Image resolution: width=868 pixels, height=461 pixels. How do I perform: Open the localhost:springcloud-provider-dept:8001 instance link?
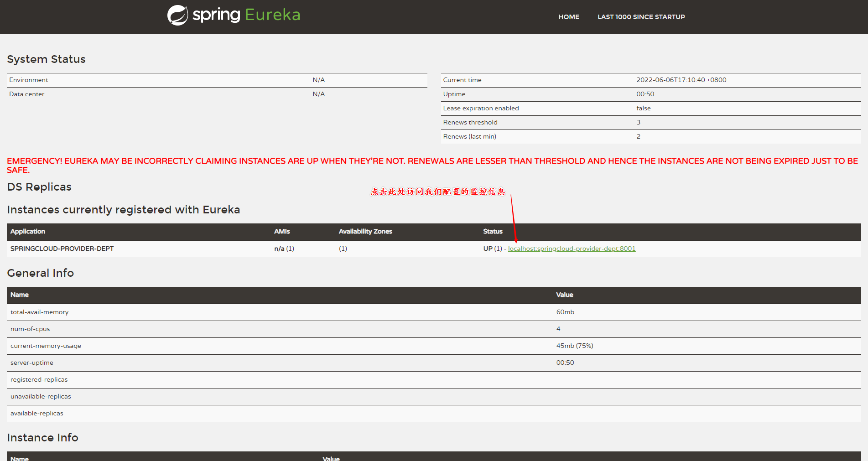[572, 249]
